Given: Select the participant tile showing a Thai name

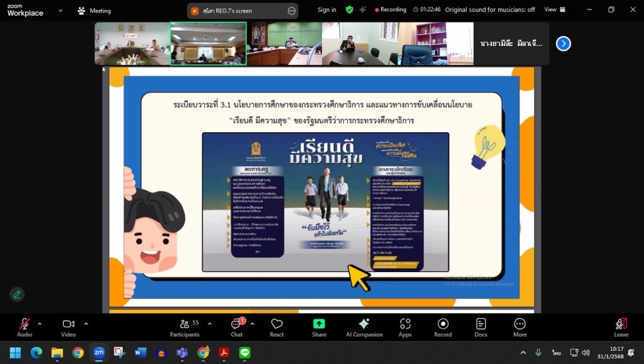Looking at the screenshot, I should (511, 43).
